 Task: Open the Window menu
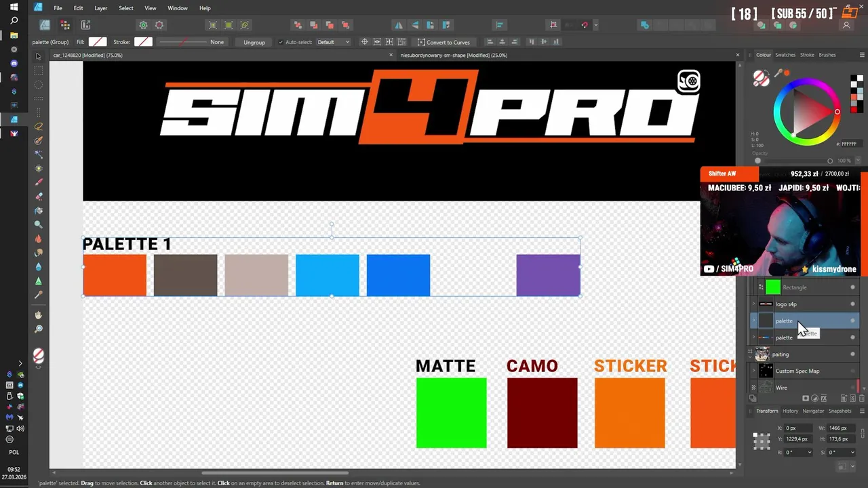click(178, 8)
